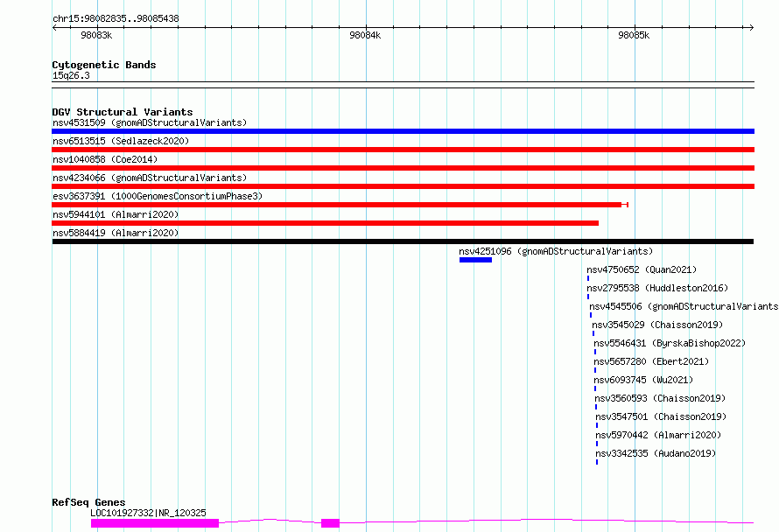The width and height of the screenshot is (779, 532).
Task: Open the nsv4251096 (gnomADStructuralVariants) label
Action: click(x=556, y=251)
